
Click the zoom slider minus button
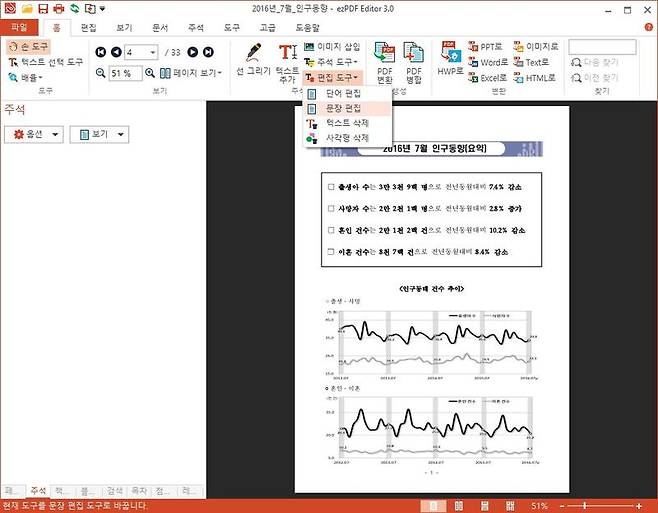pos(562,506)
